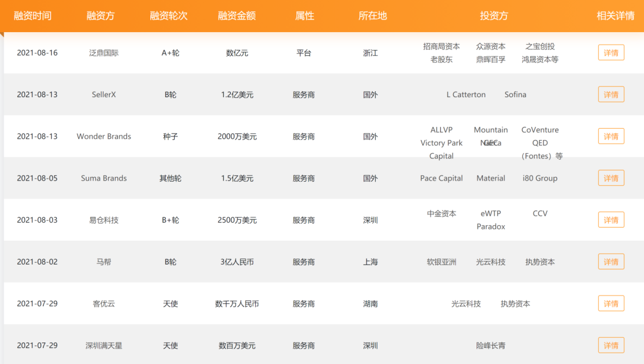The image size is (644, 364).
Task: Click attribute 平台
Action: [x=304, y=53]
